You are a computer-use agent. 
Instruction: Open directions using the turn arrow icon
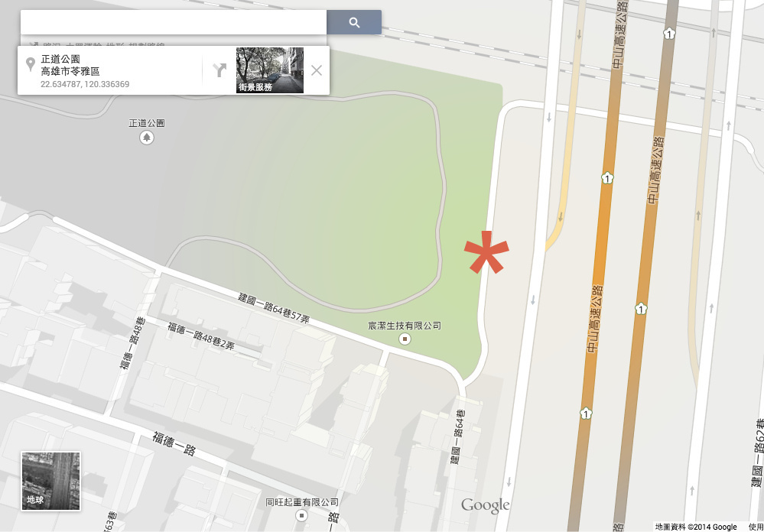coord(219,70)
